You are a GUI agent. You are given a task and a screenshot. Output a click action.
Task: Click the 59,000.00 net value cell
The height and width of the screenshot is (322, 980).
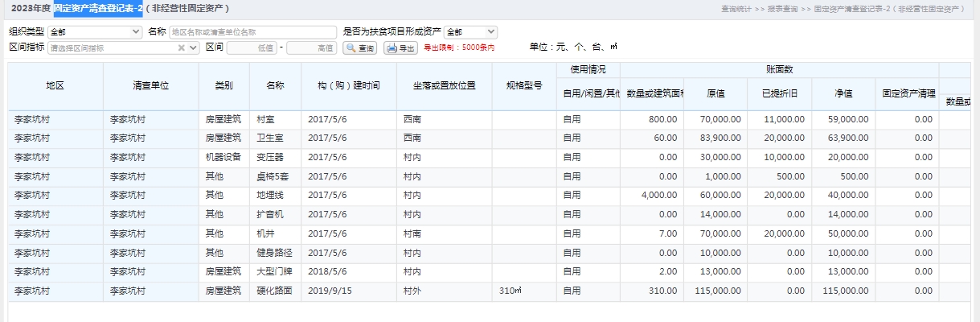843,119
